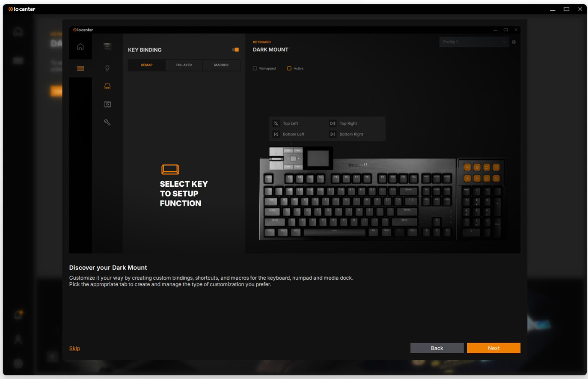Open the wrench settings icon
This screenshot has width=588, height=379.
click(x=107, y=122)
